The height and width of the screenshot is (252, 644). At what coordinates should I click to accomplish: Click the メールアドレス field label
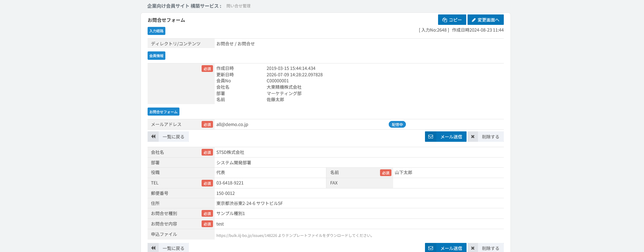pos(166,124)
